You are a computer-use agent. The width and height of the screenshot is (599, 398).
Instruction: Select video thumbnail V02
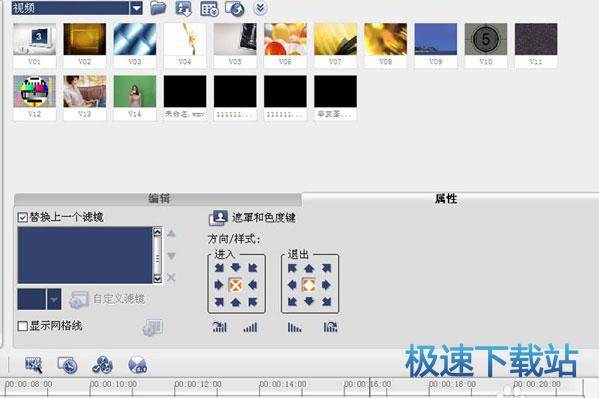(84, 45)
